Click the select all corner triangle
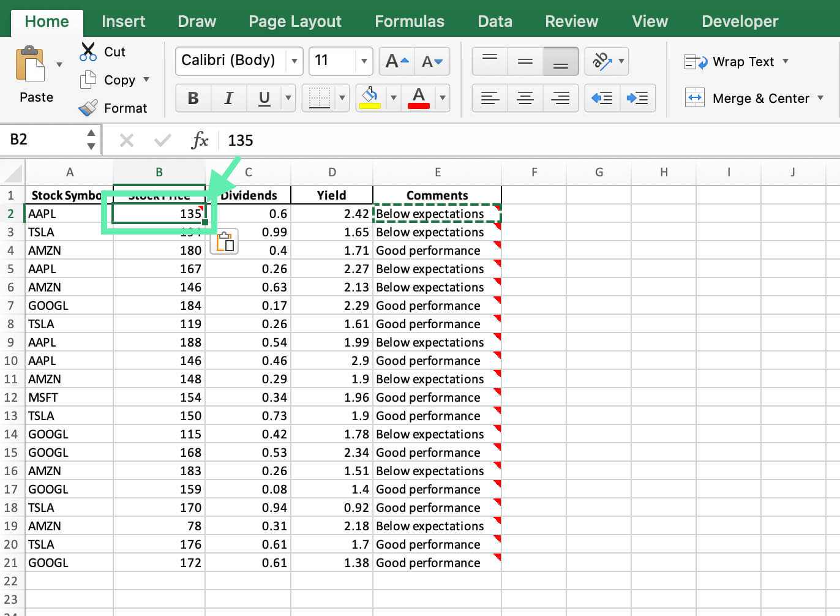Screen dimensions: 840x616 click(13, 173)
